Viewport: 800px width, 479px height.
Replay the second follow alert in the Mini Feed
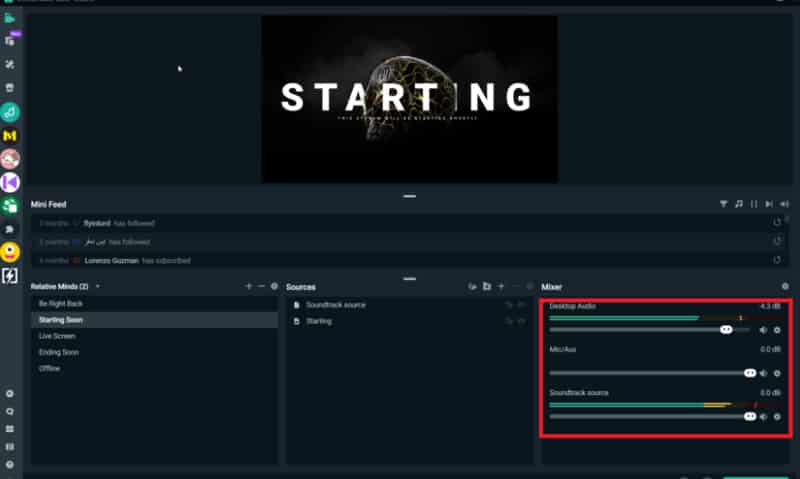(777, 241)
